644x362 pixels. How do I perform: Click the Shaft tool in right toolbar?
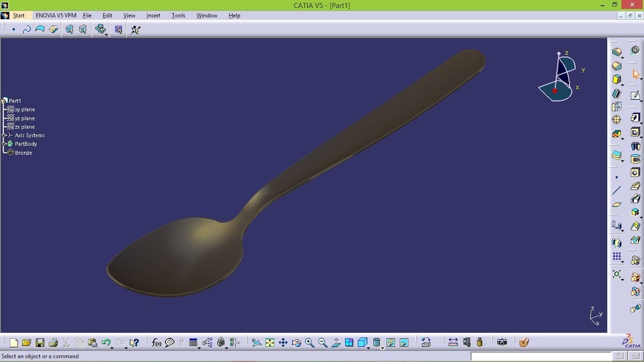tap(635, 146)
